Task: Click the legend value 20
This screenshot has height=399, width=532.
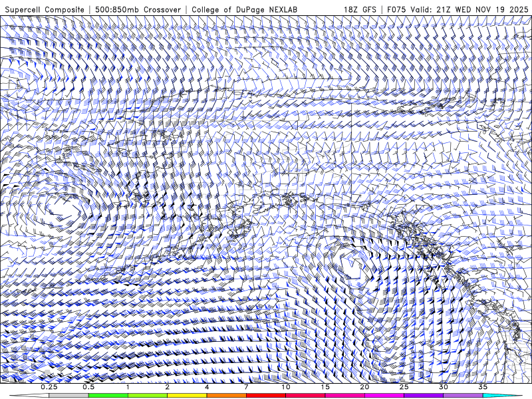Action: (364, 387)
